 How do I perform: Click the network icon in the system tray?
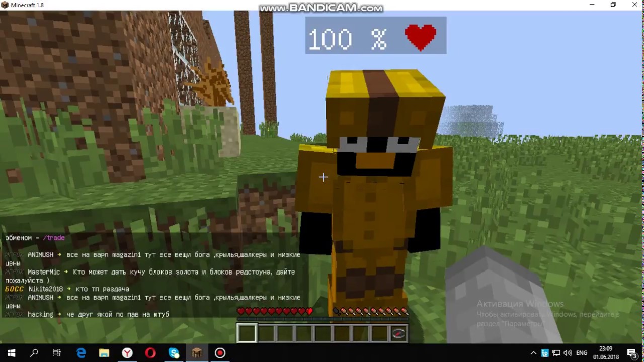(556, 353)
